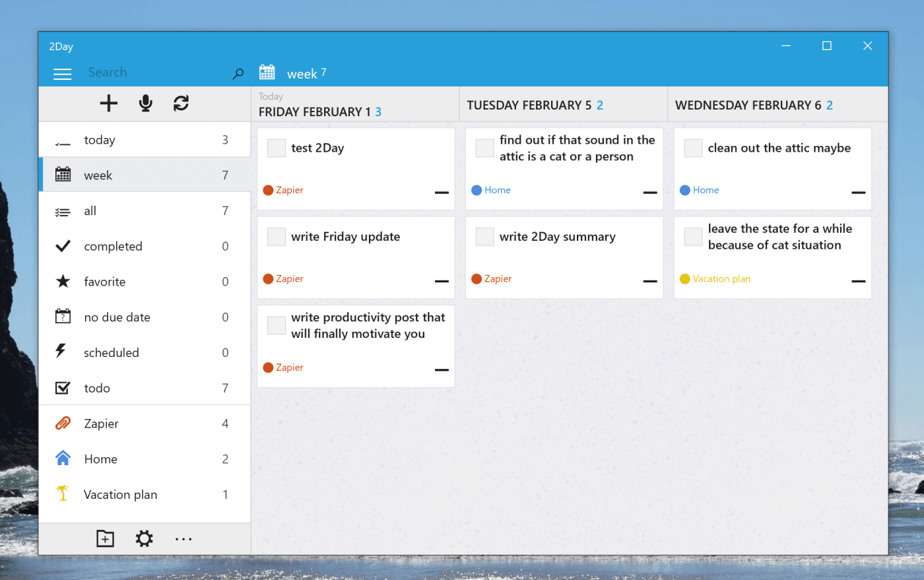The width and height of the screenshot is (924, 580).
Task: Expand details on the 'write 2Day summary' card
Action: tap(649, 281)
